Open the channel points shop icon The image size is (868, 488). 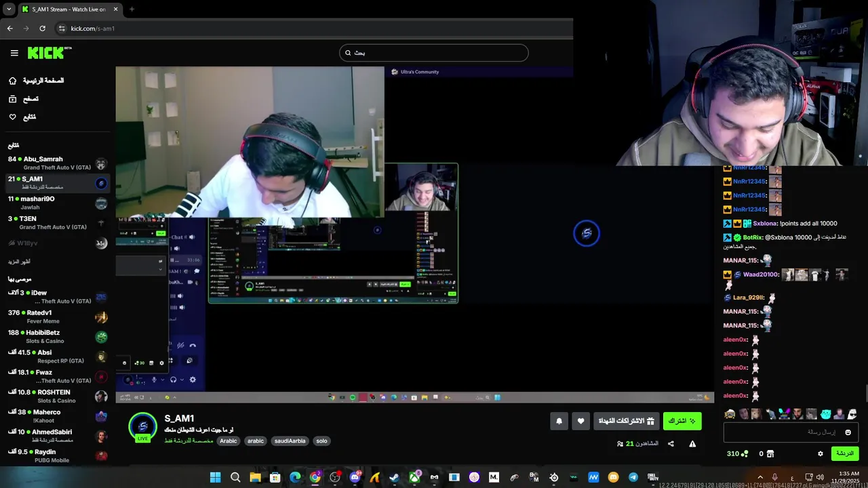coord(771,453)
